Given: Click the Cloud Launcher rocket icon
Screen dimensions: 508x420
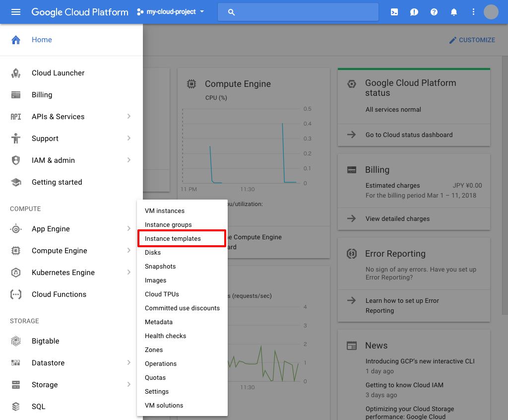Looking at the screenshot, I should point(16,73).
